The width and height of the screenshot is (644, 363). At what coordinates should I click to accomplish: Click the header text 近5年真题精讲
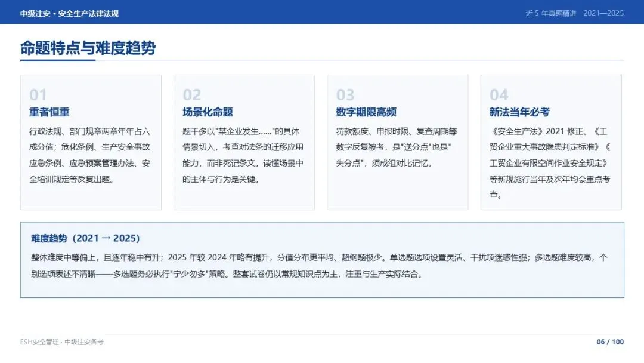[x=551, y=13]
